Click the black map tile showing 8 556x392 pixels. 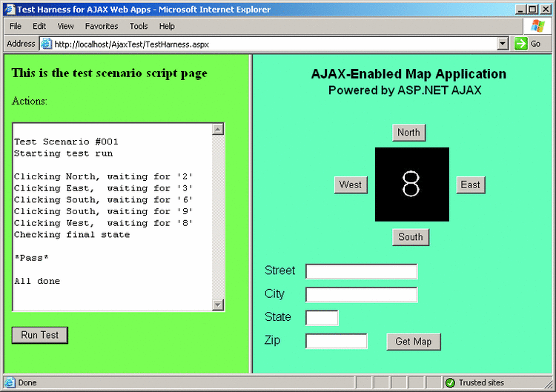[412, 185]
